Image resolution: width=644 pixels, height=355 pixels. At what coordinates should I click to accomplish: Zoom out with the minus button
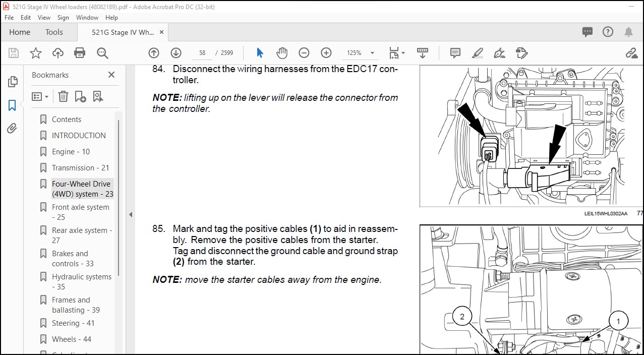pos(304,53)
